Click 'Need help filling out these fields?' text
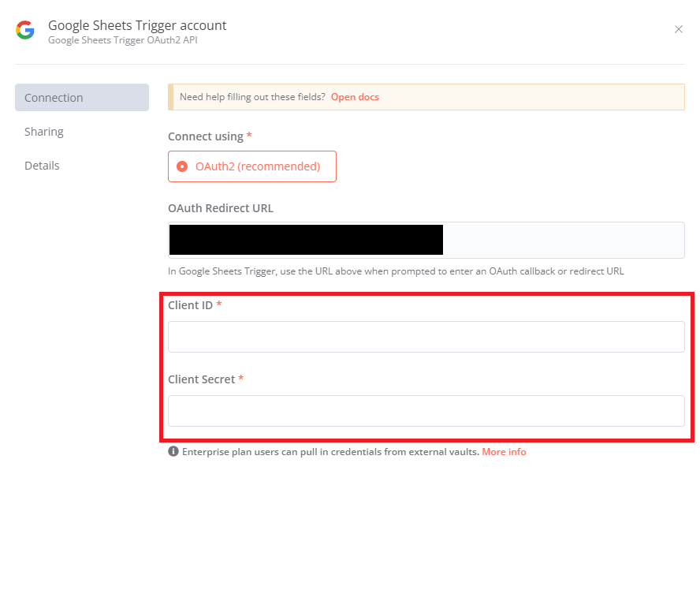The image size is (700, 590). [x=253, y=97]
